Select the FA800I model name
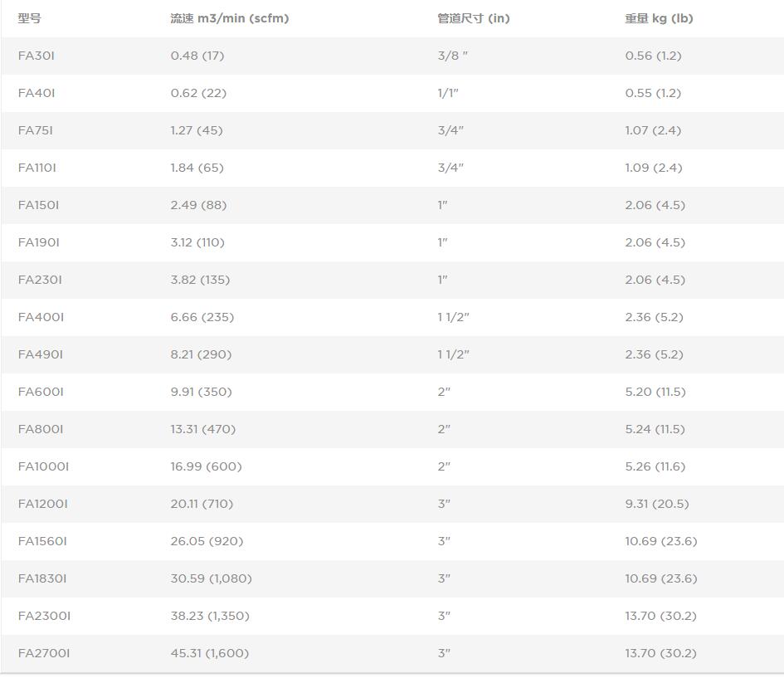784x688 pixels. click(41, 429)
